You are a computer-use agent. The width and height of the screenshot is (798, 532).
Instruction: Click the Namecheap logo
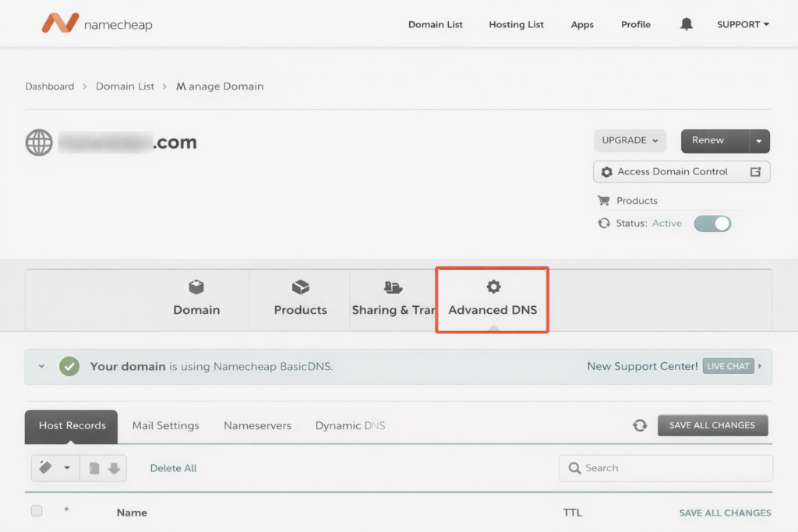point(95,23)
